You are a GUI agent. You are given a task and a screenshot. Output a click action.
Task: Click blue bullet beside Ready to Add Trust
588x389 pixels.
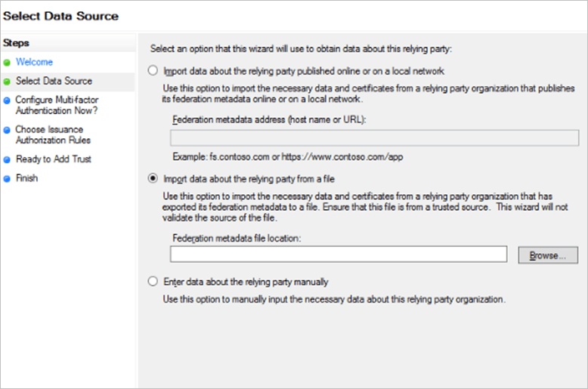point(7,159)
